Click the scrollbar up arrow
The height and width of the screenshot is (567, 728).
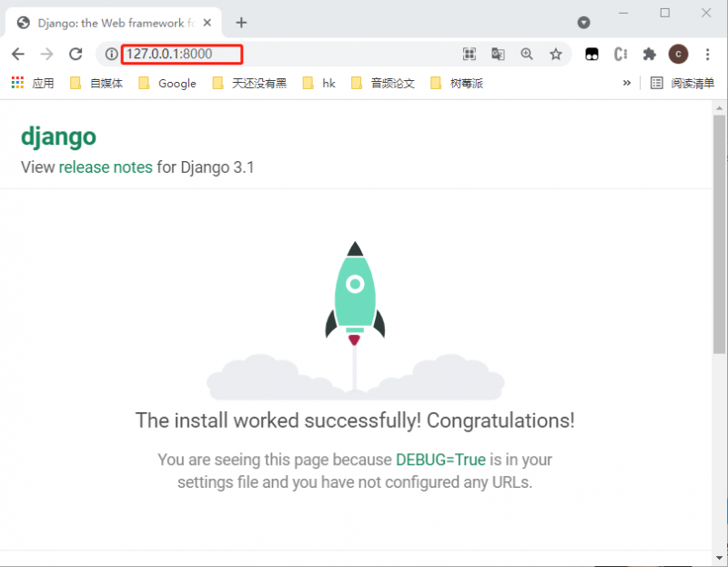[x=719, y=108]
